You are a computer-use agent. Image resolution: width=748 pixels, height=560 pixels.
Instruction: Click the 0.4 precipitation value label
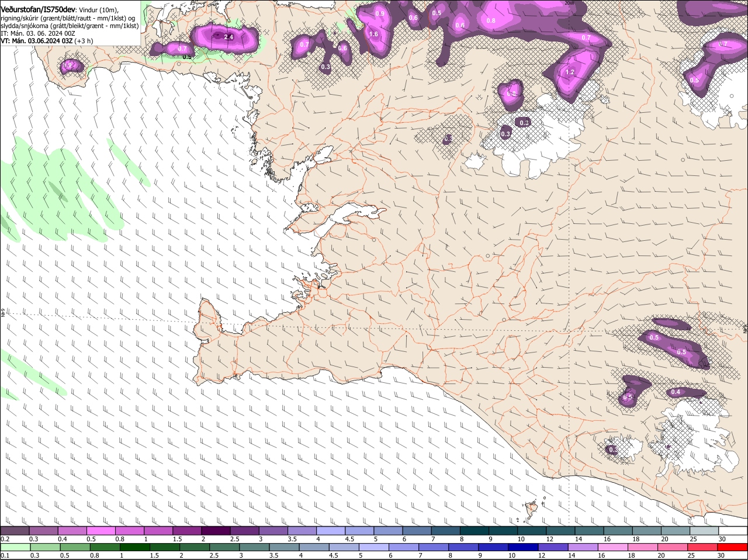(676, 392)
